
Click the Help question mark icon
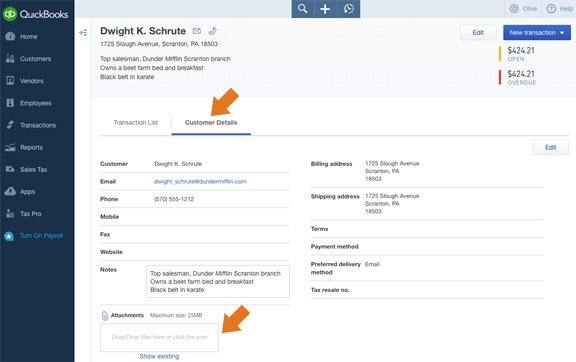pyautogui.click(x=551, y=8)
